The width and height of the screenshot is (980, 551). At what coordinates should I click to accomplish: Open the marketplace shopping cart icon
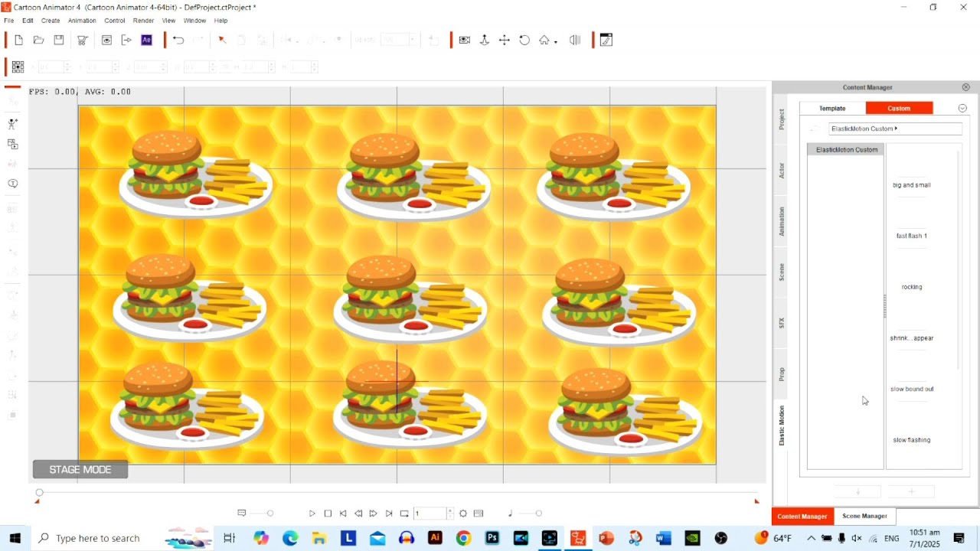point(82,40)
